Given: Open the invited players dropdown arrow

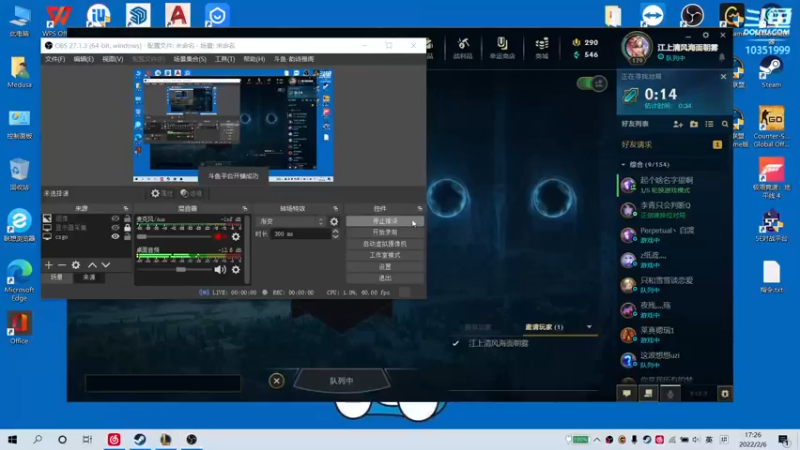Looking at the screenshot, I should click(x=589, y=327).
